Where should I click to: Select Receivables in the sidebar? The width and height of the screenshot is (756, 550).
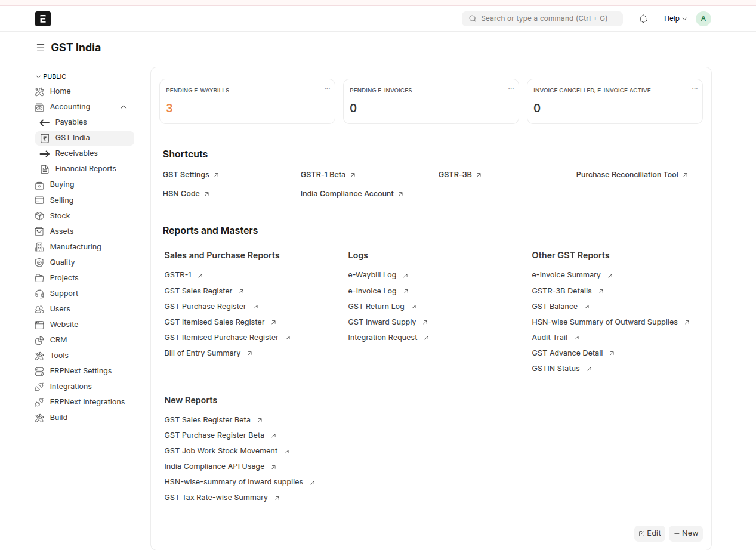(76, 153)
